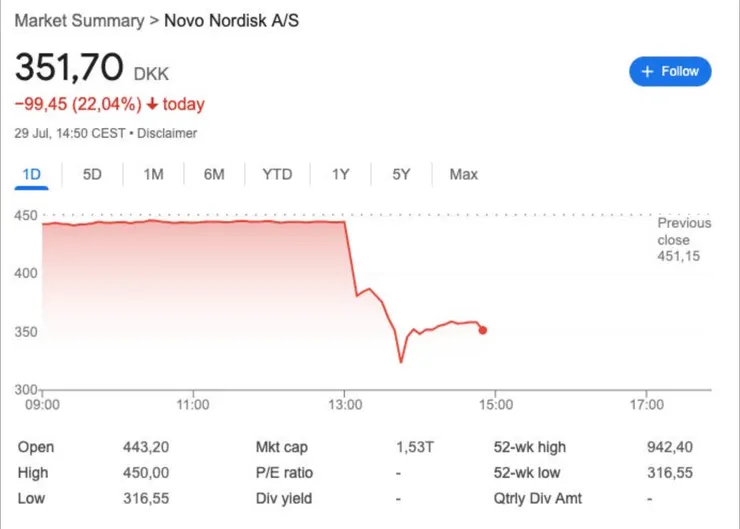Switch to the 1M chart tab
This screenshot has height=529, width=740.
click(x=153, y=174)
